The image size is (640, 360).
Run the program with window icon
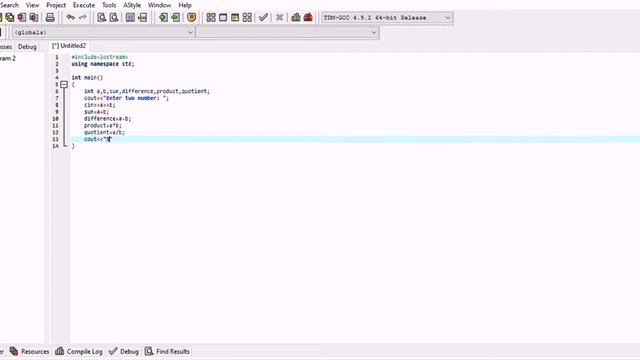tap(223, 18)
